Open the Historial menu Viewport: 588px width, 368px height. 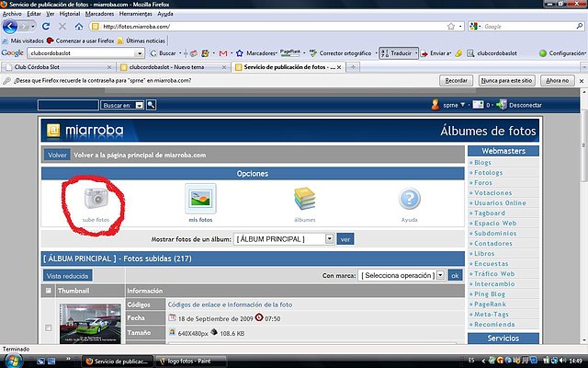70,14
